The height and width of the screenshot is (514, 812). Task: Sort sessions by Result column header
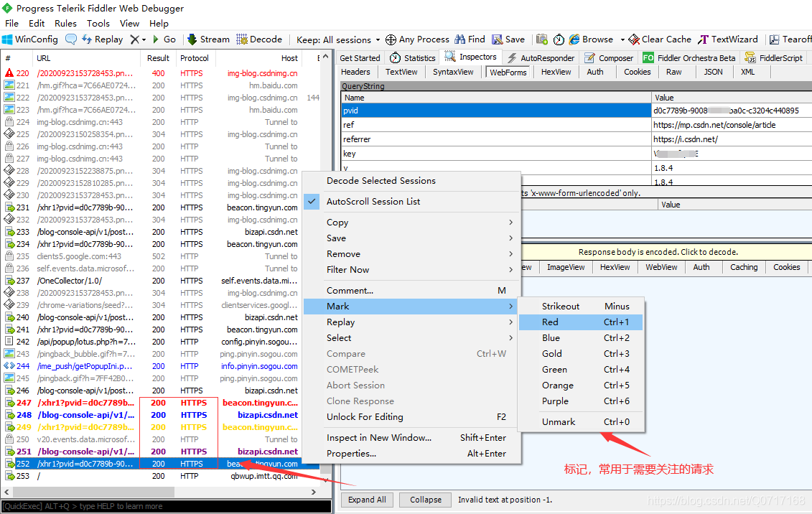158,58
